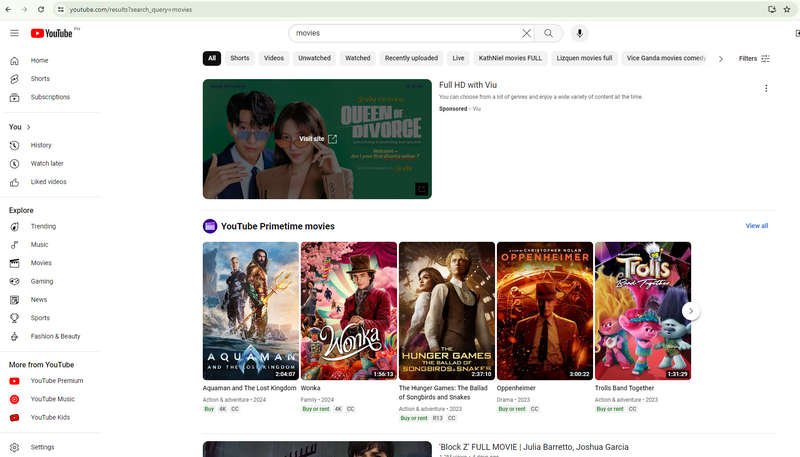800x457 pixels.
Task: Open the Aquaman movie poster
Action: [251, 311]
